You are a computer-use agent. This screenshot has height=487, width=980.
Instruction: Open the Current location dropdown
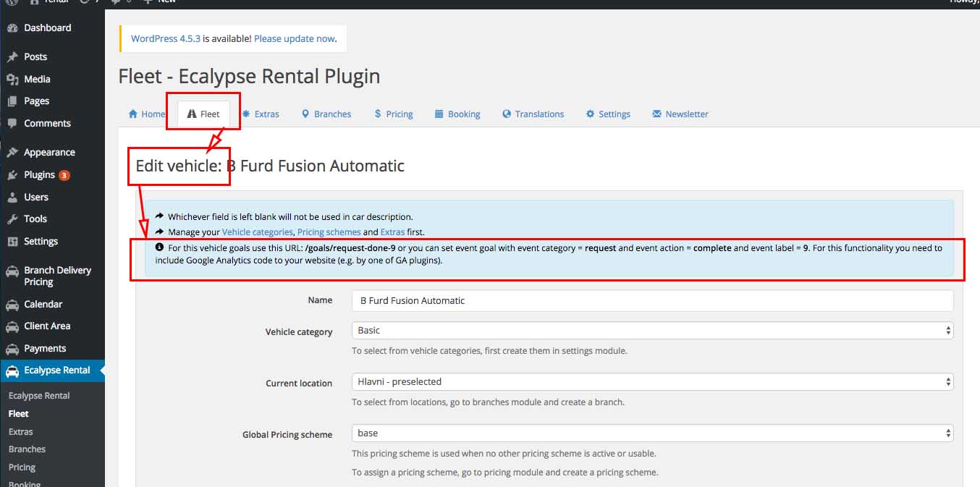click(x=653, y=381)
